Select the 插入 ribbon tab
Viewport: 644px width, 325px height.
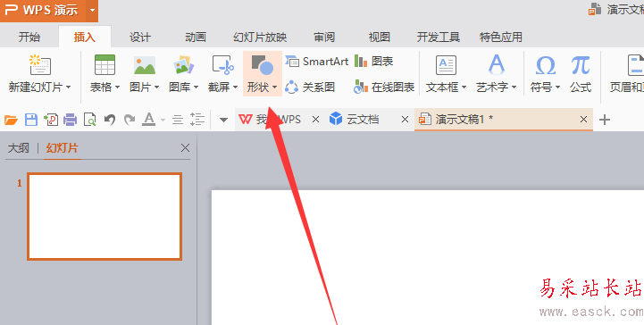[x=85, y=37]
